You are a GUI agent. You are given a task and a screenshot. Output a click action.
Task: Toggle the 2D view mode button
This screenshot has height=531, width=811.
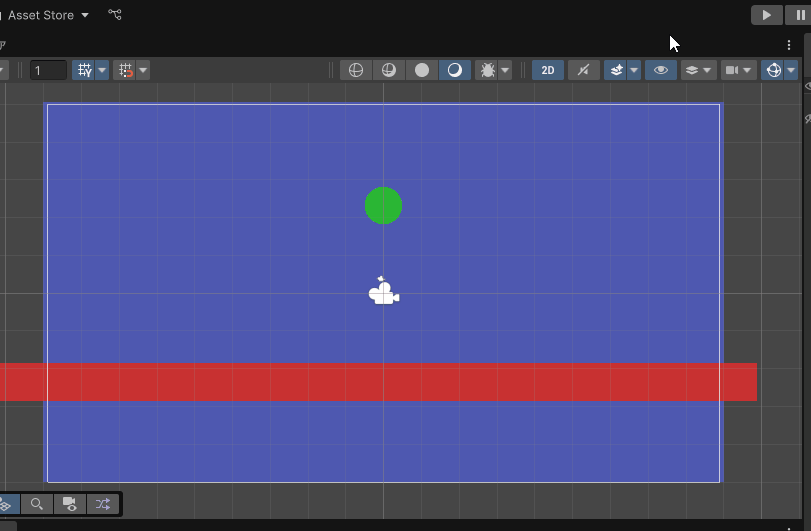point(548,70)
